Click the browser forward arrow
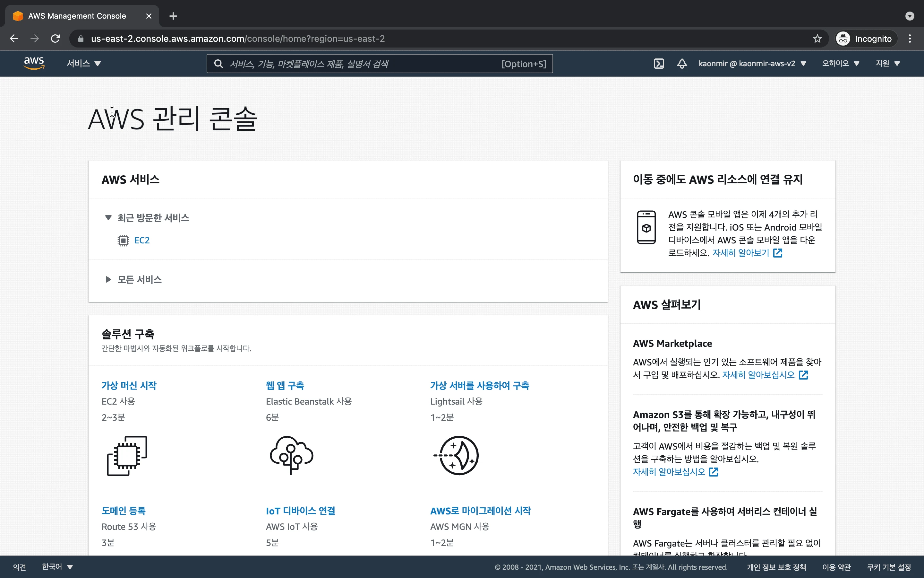924x578 pixels. [x=35, y=39]
